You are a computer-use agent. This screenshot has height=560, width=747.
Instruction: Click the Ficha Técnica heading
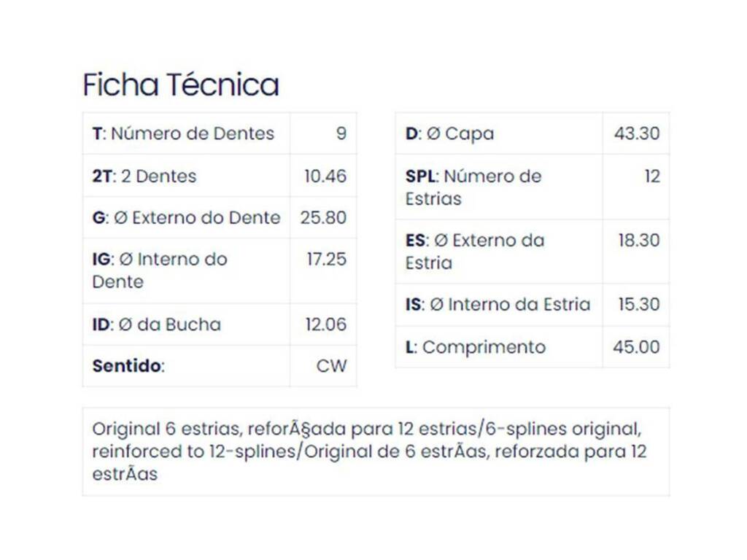(x=181, y=85)
